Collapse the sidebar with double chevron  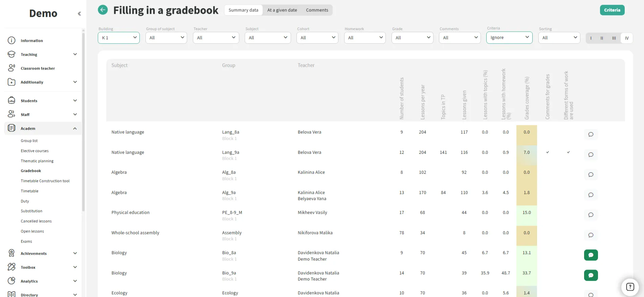click(x=79, y=14)
